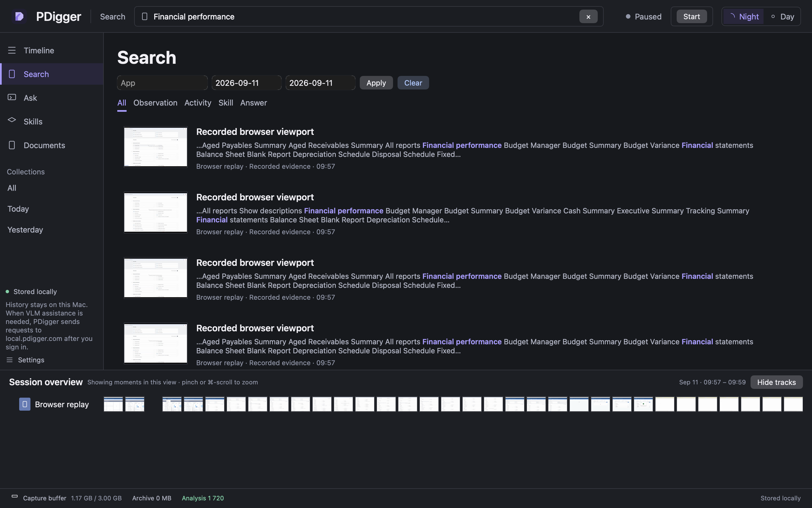Click the Settings icon in sidebar

pyautogui.click(x=10, y=360)
